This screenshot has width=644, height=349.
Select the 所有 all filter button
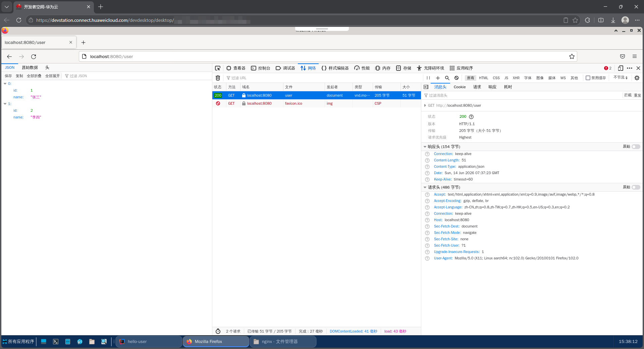coord(471,78)
